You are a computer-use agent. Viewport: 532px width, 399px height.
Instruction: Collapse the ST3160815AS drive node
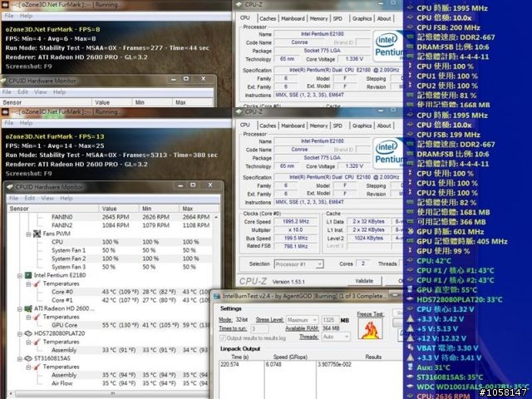click(20, 359)
